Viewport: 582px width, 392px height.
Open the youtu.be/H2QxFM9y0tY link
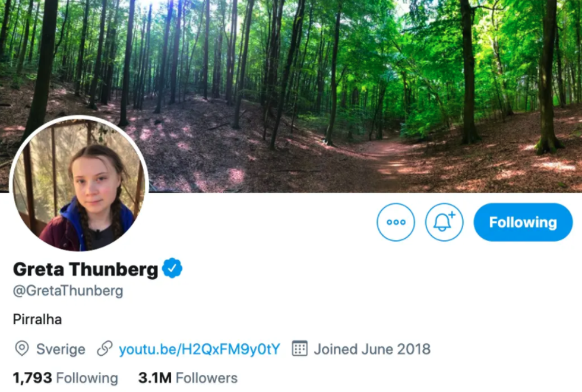pyautogui.click(x=199, y=349)
